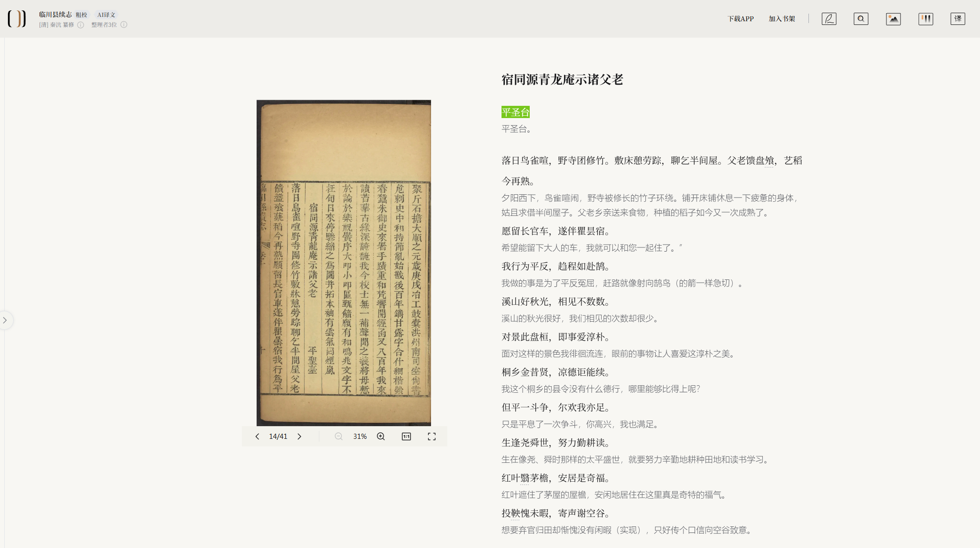The image size is (980, 548).
Task: Click the line starting 落日鸟雀喧
Action: pos(652,171)
